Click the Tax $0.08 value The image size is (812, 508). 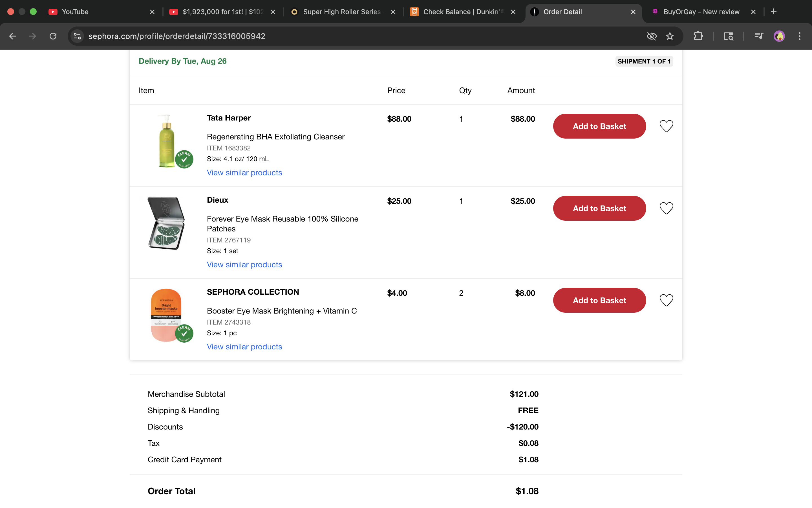pyautogui.click(x=528, y=443)
